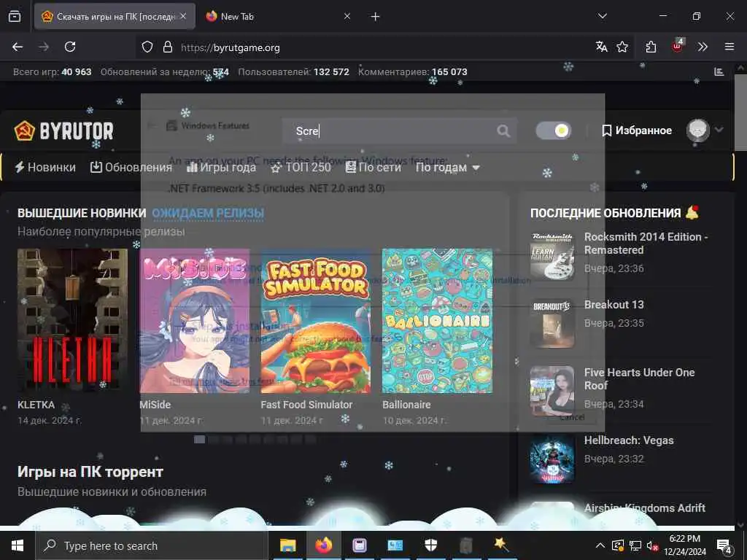Open Five Hearts Under One Roof link
747x560 pixels.
tap(639, 379)
